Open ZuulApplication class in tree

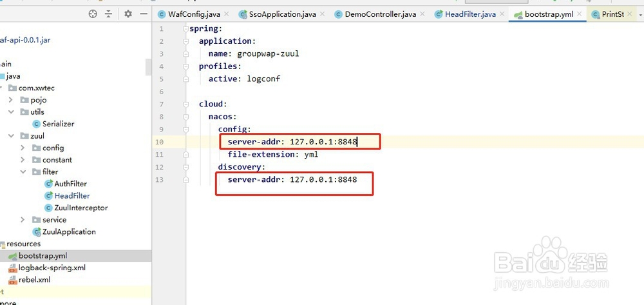[x=69, y=231]
